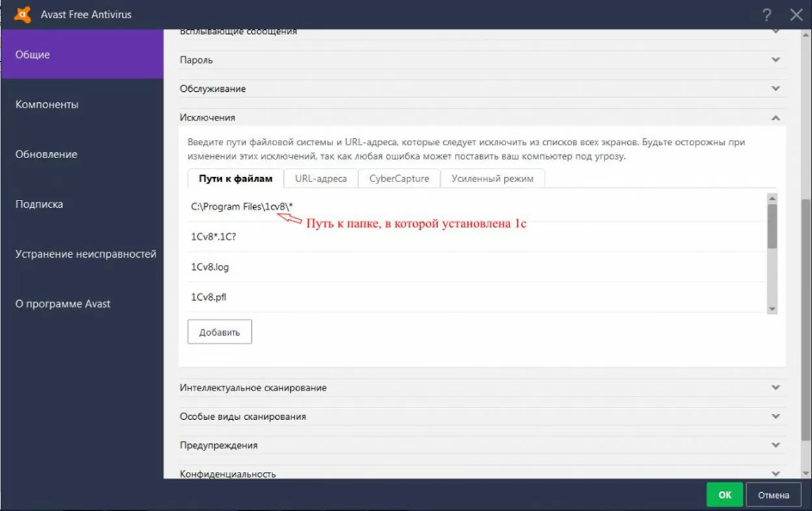
Task: Open the CyberCapture exclusions tab
Action: (x=399, y=178)
